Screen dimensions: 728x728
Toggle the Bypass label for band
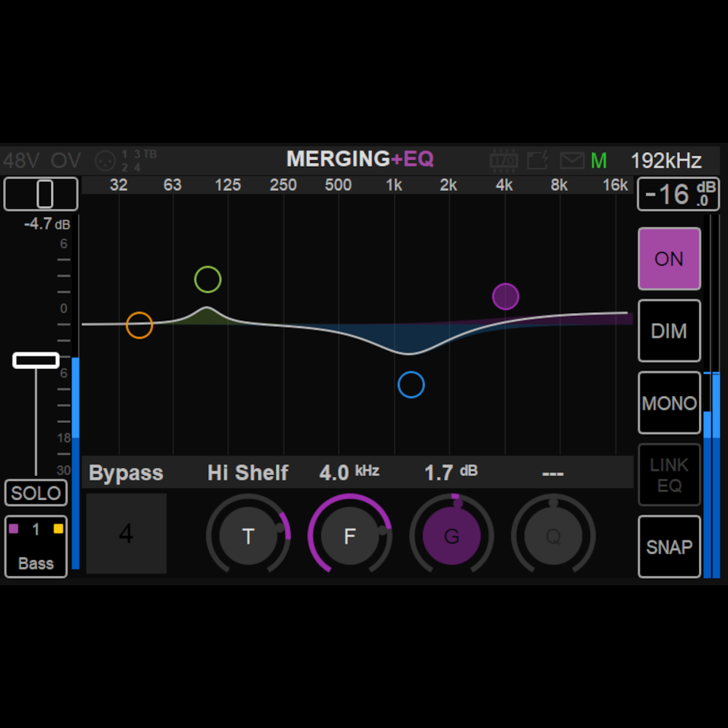tap(126, 472)
